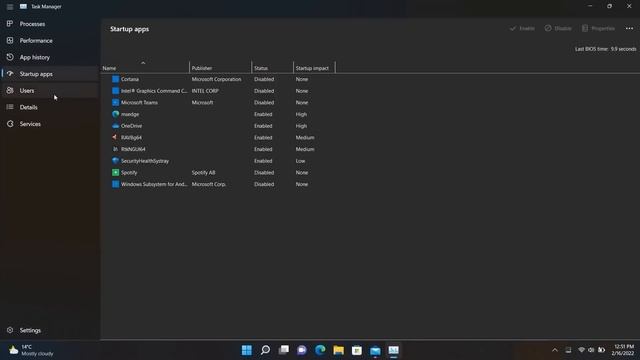Open Microsoft Edge from taskbar

click(320, 350)
